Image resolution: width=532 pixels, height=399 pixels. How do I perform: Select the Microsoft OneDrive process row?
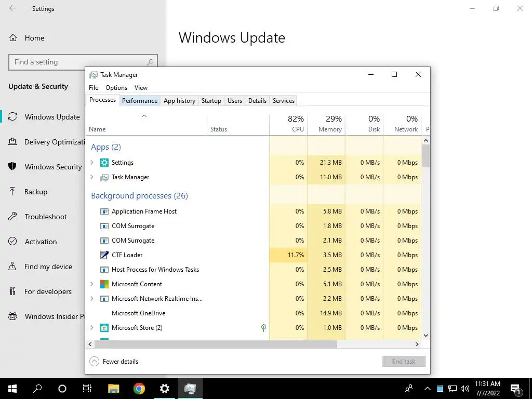(x=254, y=313)
